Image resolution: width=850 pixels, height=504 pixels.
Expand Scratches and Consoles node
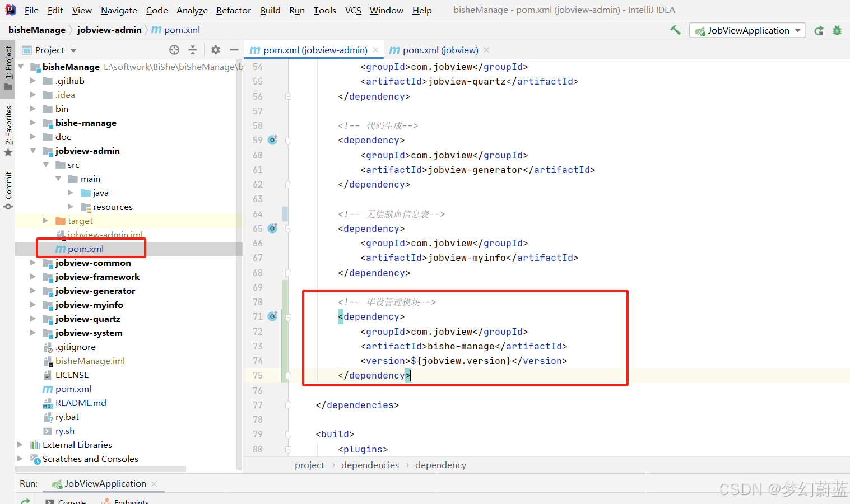[x=21, y=459]
